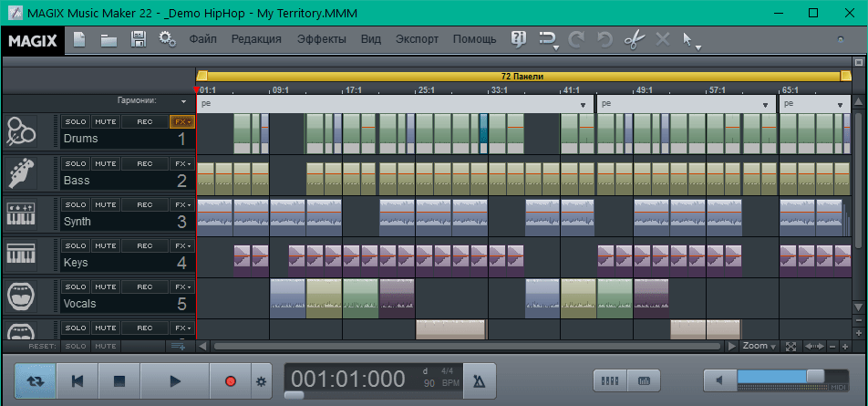Image resolution: width=868 pixels, height=406 pixels.
Task: Click the Bass guitar track icon
Action: tap(21, 172)
